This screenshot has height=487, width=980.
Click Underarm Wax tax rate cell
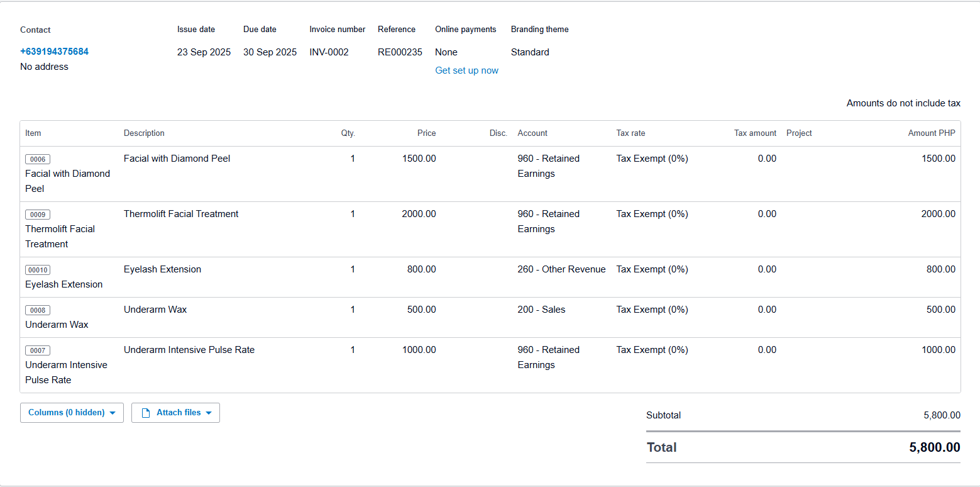pos(652,310)
